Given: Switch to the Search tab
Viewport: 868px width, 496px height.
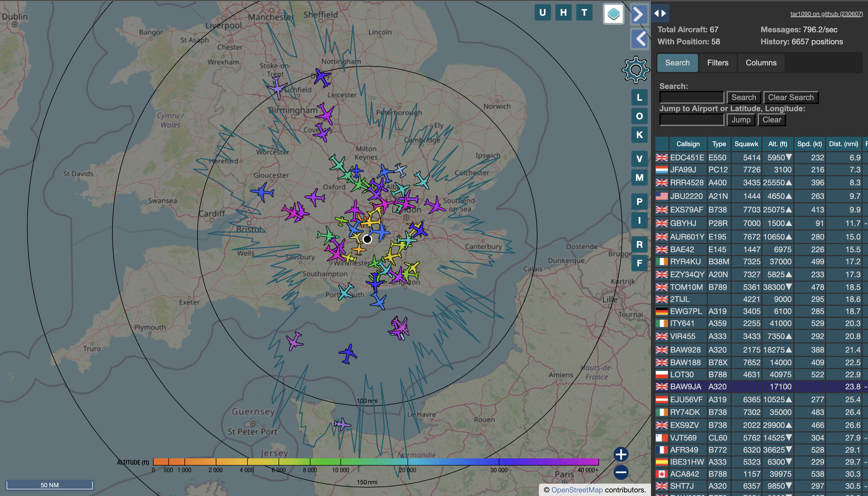Looking at the screenshot, I should tap(677, 63).
